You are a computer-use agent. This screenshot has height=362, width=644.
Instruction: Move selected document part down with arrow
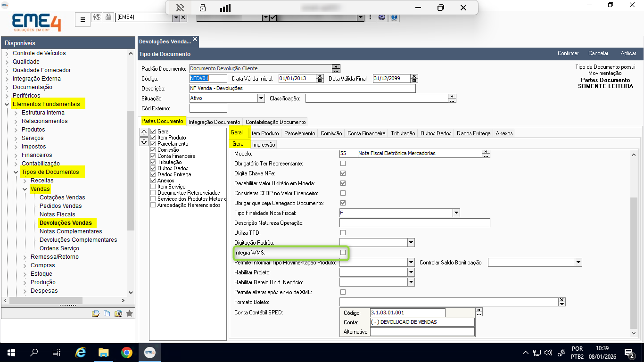click(x=144, y=141)
